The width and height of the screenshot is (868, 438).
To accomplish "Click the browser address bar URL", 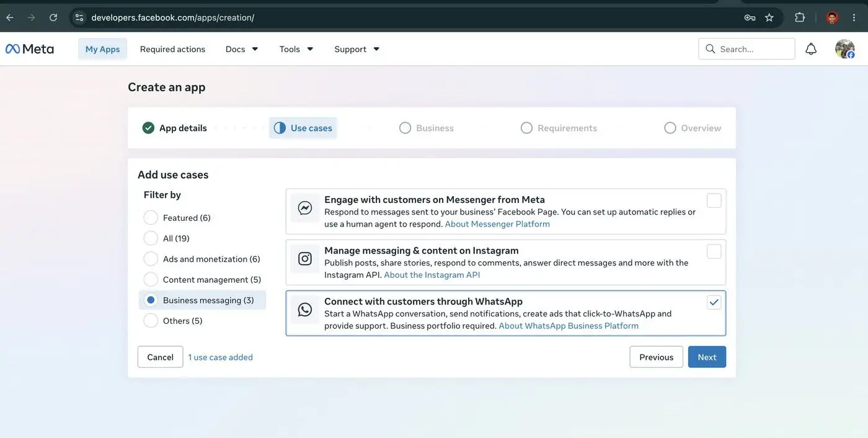I will coord(173,17).
